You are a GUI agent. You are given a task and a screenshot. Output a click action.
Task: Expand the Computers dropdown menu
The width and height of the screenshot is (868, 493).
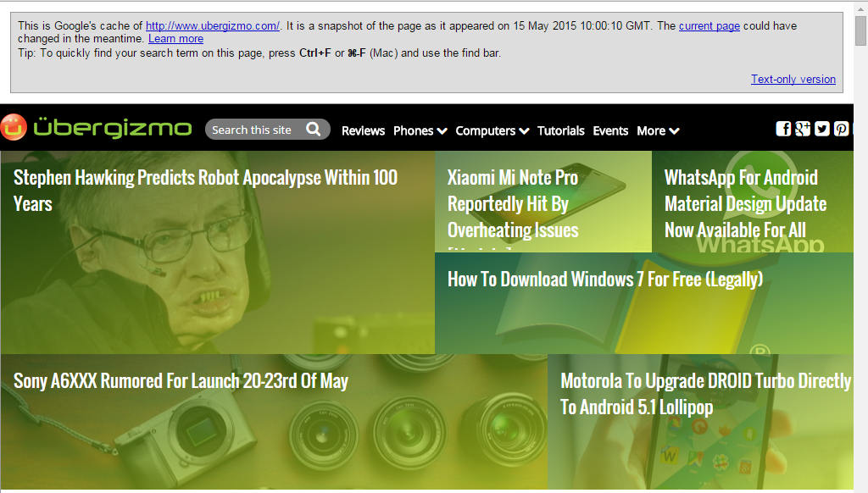(492, 131)
